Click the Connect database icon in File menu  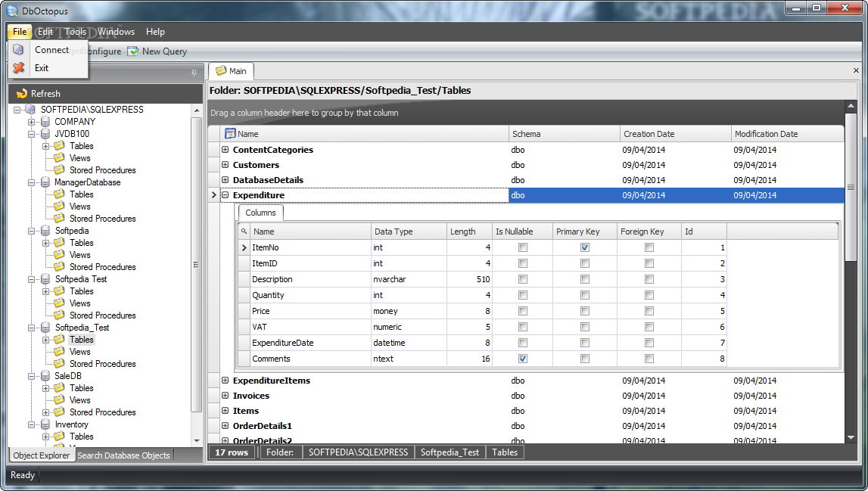click(x=18, y=49)
